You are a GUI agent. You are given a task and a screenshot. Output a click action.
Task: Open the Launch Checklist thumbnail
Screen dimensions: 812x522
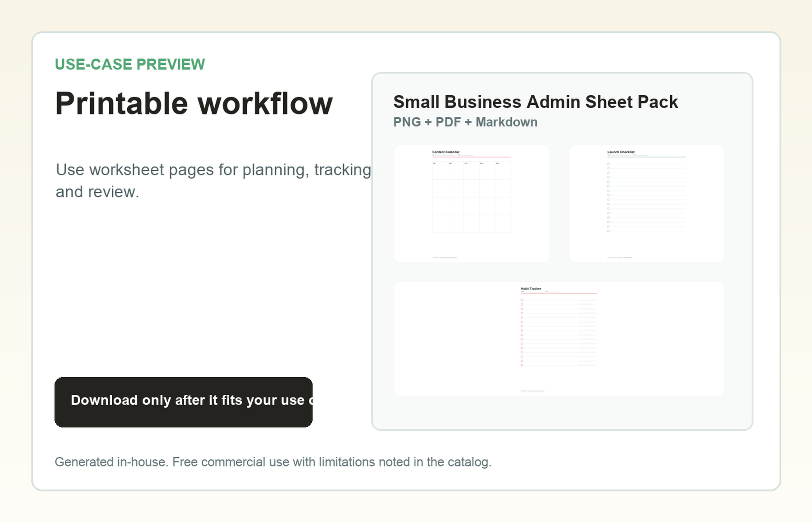point(646,203)
